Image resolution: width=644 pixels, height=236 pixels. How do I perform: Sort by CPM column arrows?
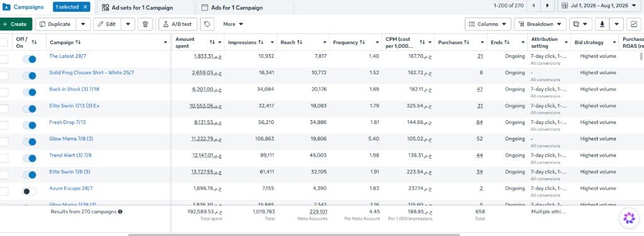(422, 42)
